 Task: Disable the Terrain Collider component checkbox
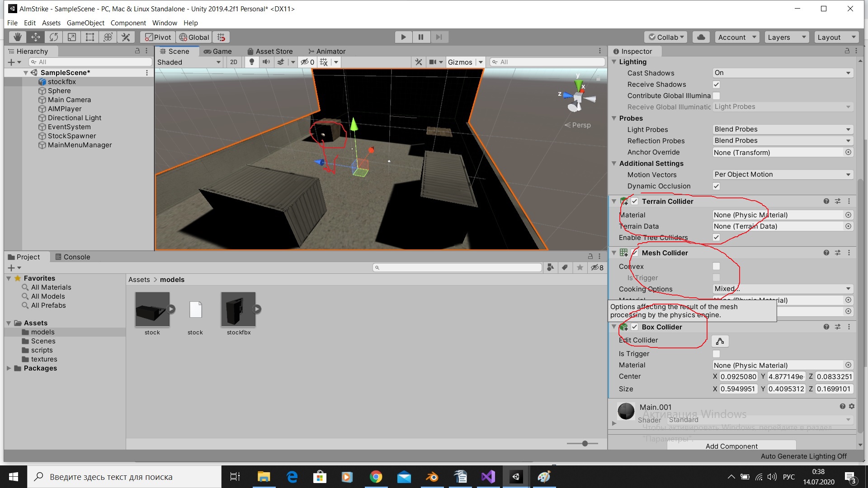coord(635,202)
